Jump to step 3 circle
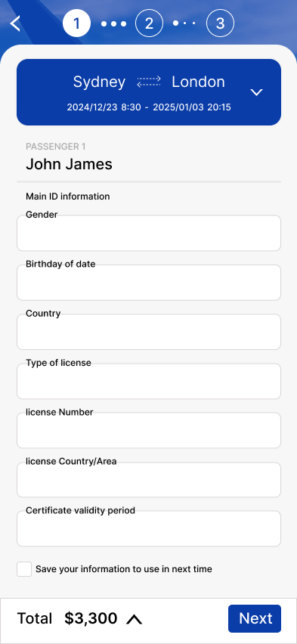 tap(220, 23)
